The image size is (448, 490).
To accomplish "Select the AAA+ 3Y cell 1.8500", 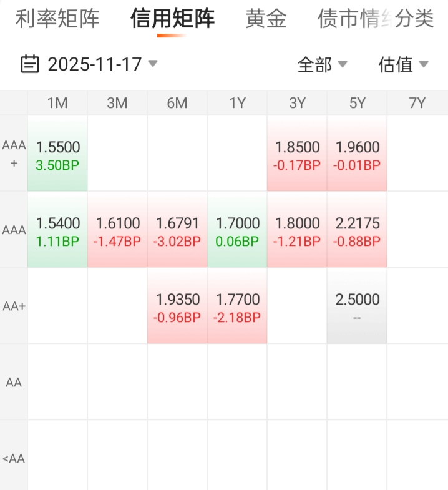I will coord(297,154).
